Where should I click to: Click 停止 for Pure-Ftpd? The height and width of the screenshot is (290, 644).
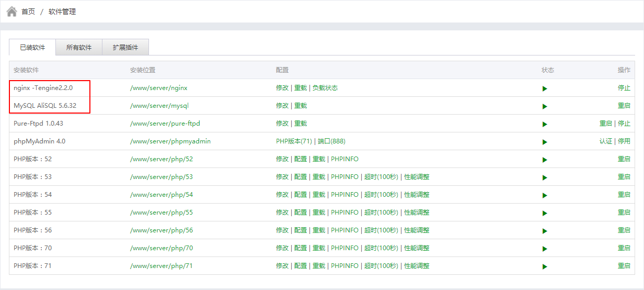point(624,124)
